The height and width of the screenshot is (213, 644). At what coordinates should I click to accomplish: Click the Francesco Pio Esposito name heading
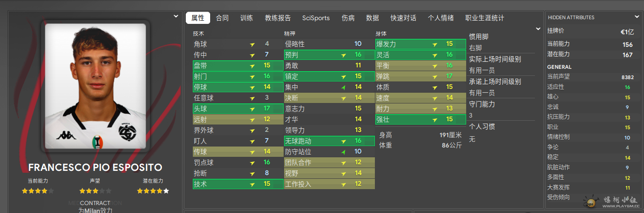coord(95,168)
